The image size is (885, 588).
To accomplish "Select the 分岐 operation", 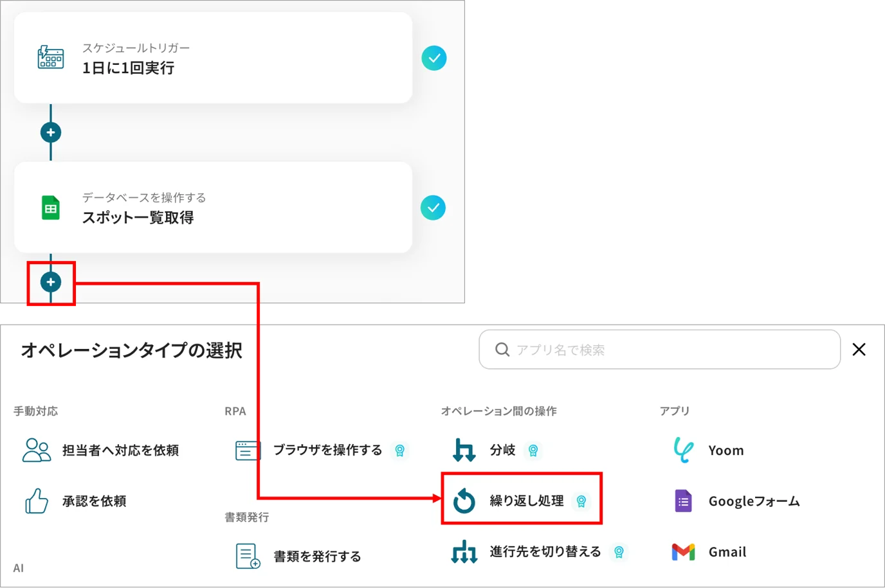I will point(502,450).
